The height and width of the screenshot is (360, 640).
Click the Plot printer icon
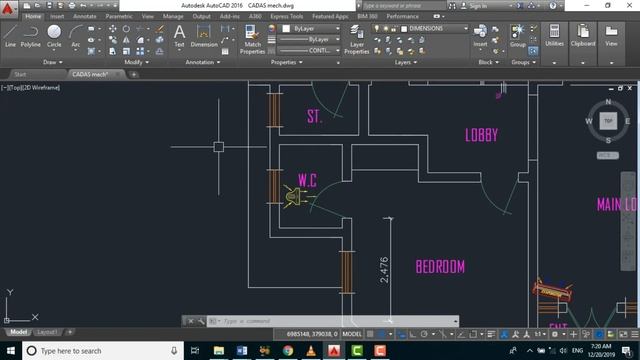(x=72, y=6)
